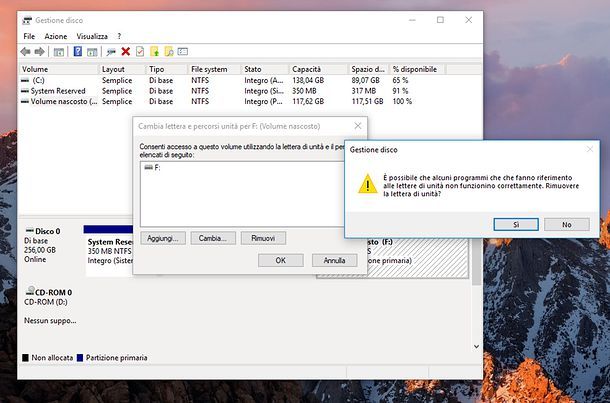Click Annulla in drive letter dialog
This screenshot has height=403, width=610.
coord(335,260)
